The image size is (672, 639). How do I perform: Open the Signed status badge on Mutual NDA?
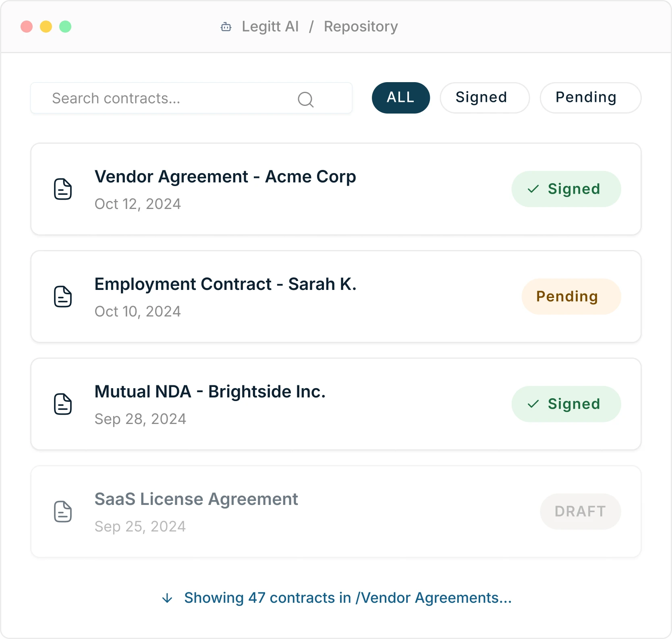pyautogui.click(x=566, y=404)
